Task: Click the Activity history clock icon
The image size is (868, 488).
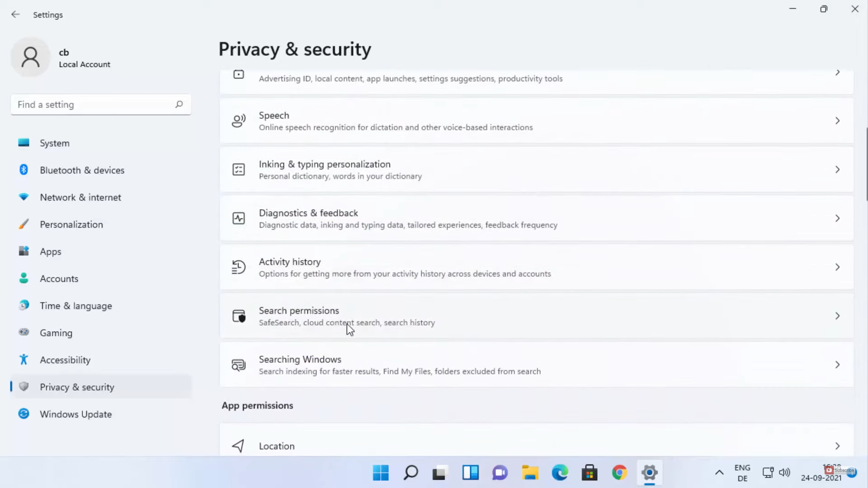Action: click(238, 267)
